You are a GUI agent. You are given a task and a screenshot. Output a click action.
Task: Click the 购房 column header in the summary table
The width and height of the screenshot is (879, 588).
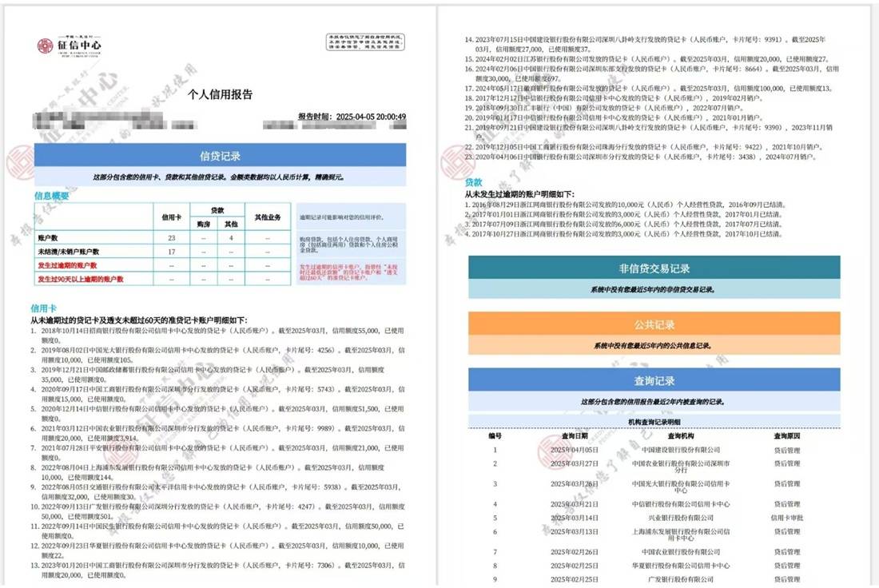[x=204, y=224]
